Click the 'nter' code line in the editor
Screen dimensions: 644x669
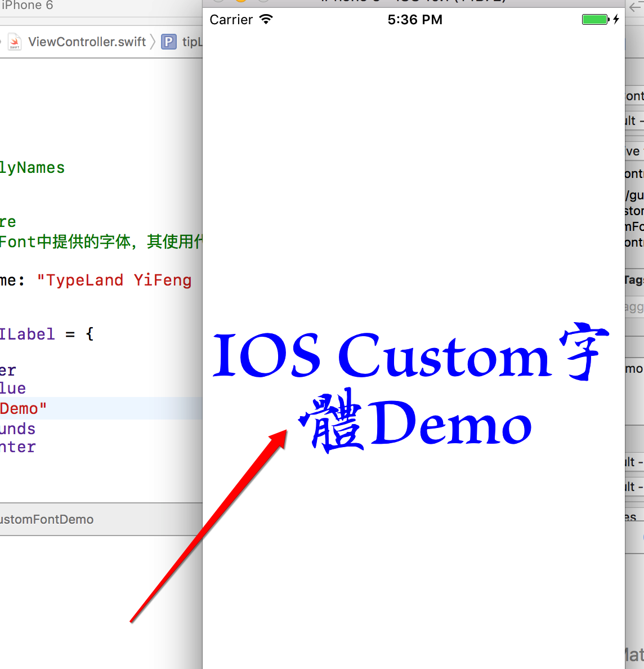18,447
